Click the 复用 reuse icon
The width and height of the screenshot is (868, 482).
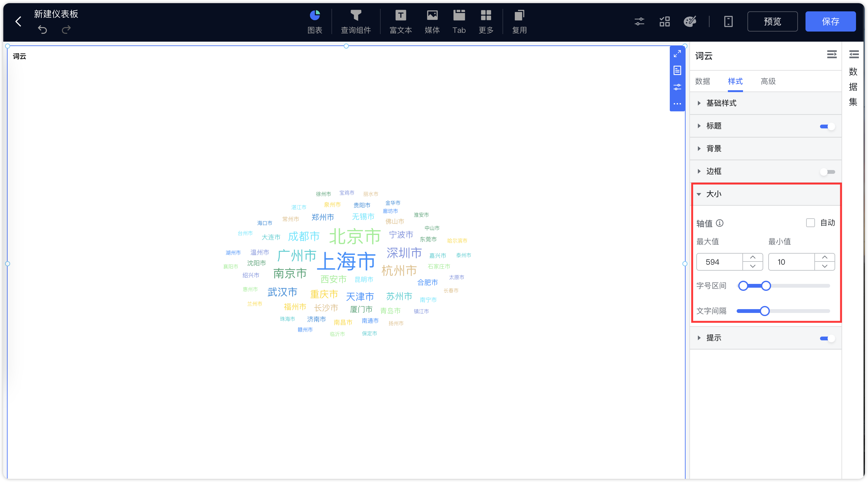pyautogui.click(x=519, y=21)
